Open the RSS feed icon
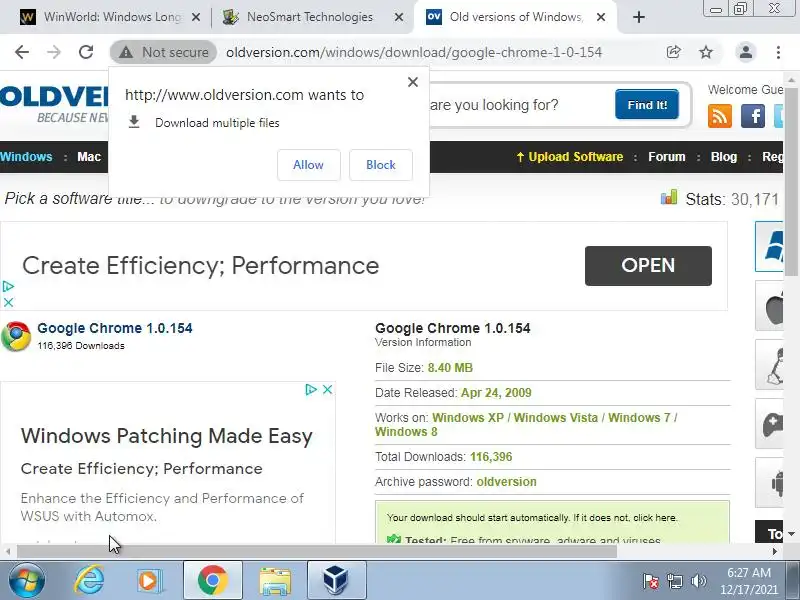 (x=720, y=116)
